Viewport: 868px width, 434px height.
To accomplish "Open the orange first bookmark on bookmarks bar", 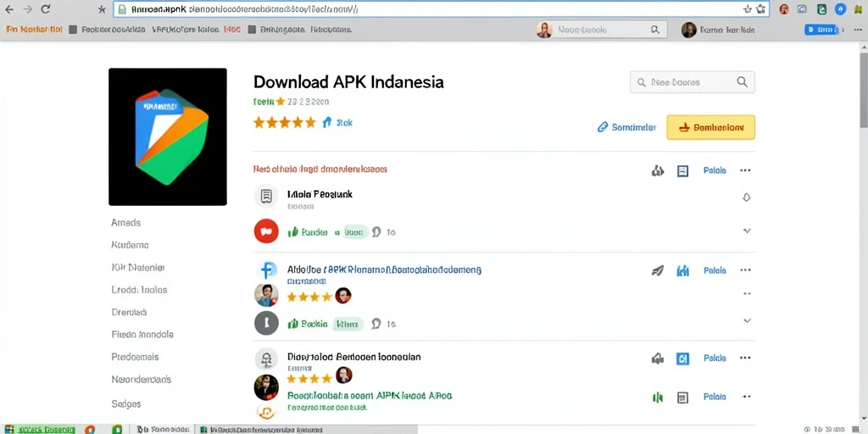I will (x=34, y=30).
